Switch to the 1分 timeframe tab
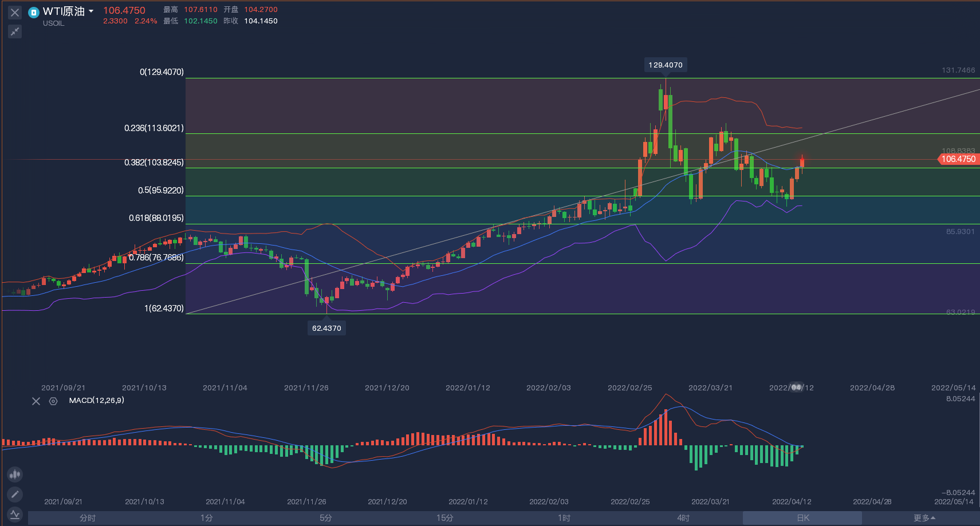980x526 pixels. 207,518
